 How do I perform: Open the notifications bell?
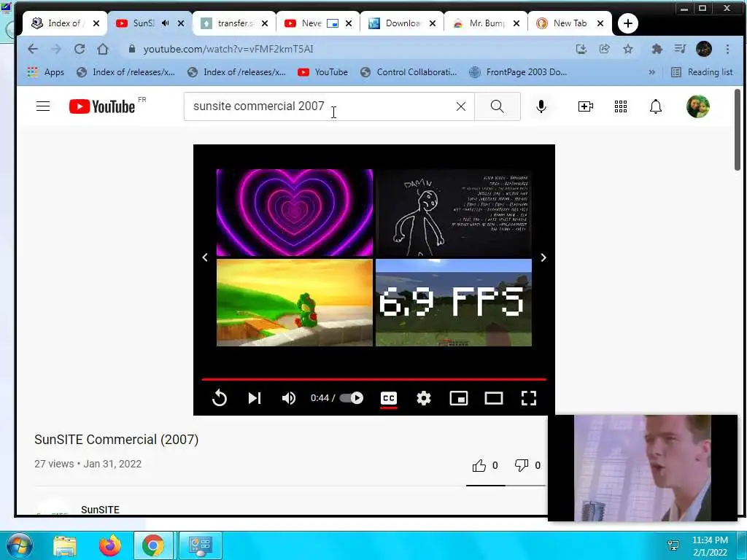[x=656, y=106]
